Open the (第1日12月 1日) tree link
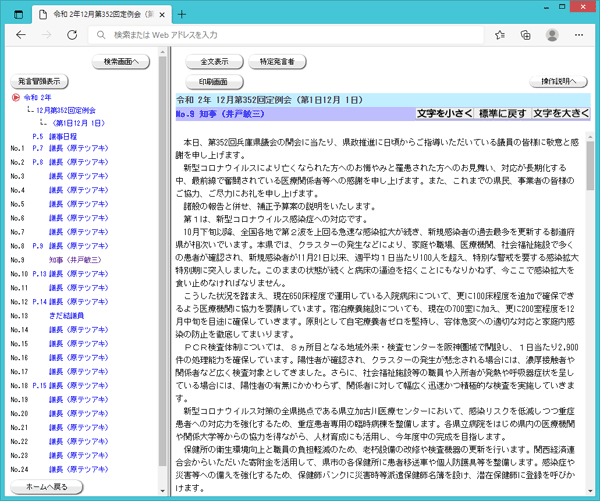600x501 pixels. pyautogui.click(x=78, y=123)
